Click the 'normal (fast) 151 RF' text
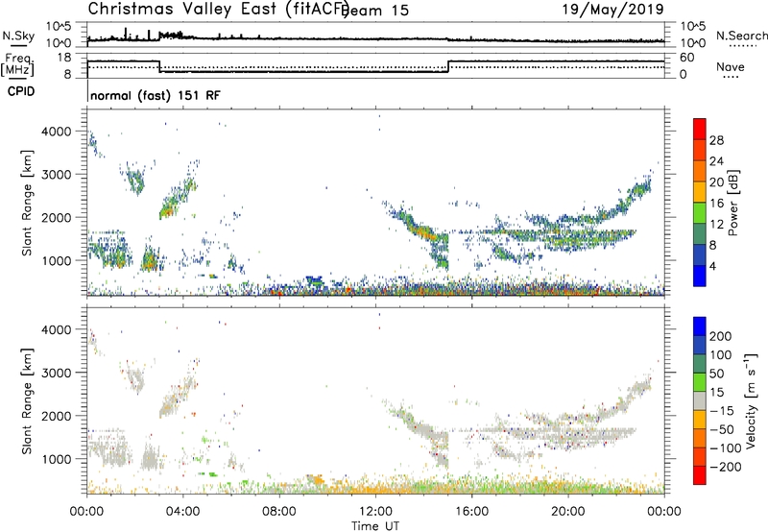 156,95
